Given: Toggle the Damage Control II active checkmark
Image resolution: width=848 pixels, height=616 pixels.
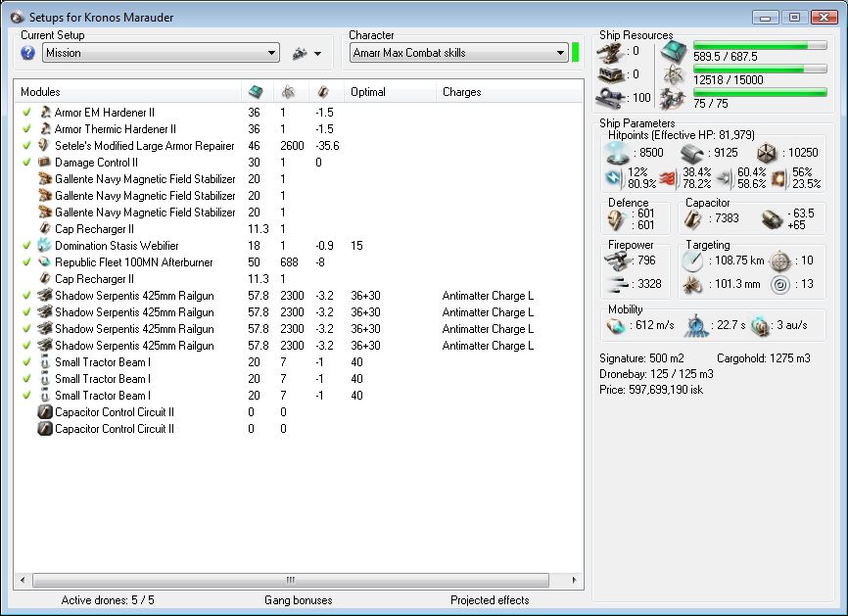Looking at the screenshot, I should tap(26, 163).
